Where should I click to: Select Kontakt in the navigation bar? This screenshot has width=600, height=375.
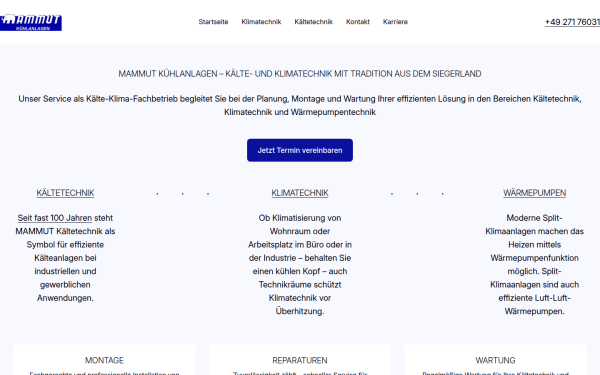[x=358, y=22]
